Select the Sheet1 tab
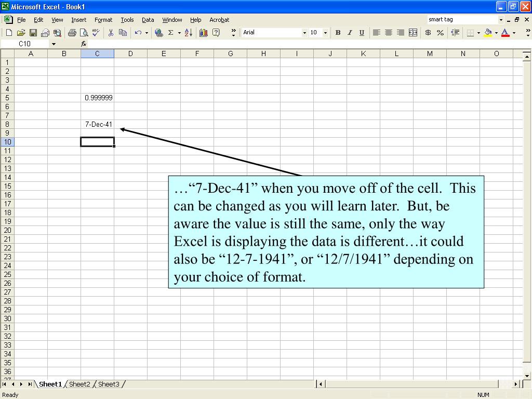The image size is (532, 399). tap(50, 384)
